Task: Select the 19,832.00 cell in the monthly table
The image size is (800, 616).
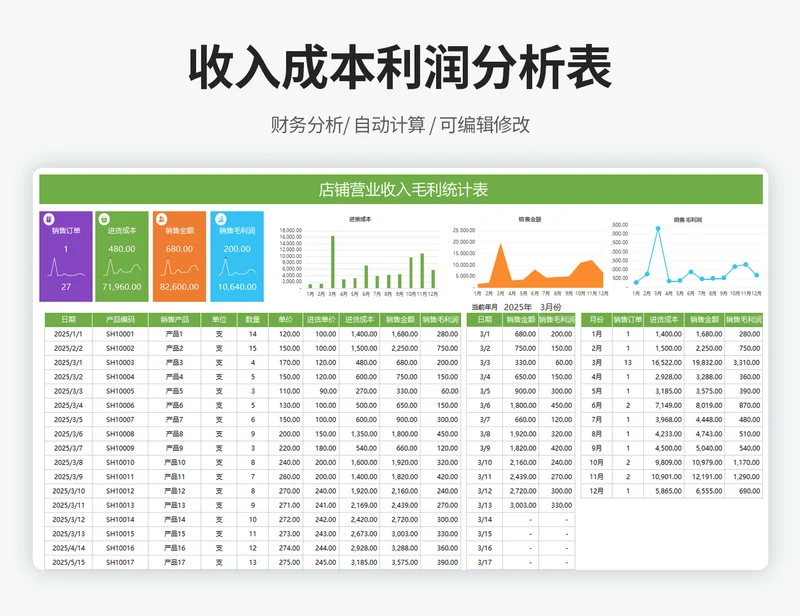Action: 705,363
